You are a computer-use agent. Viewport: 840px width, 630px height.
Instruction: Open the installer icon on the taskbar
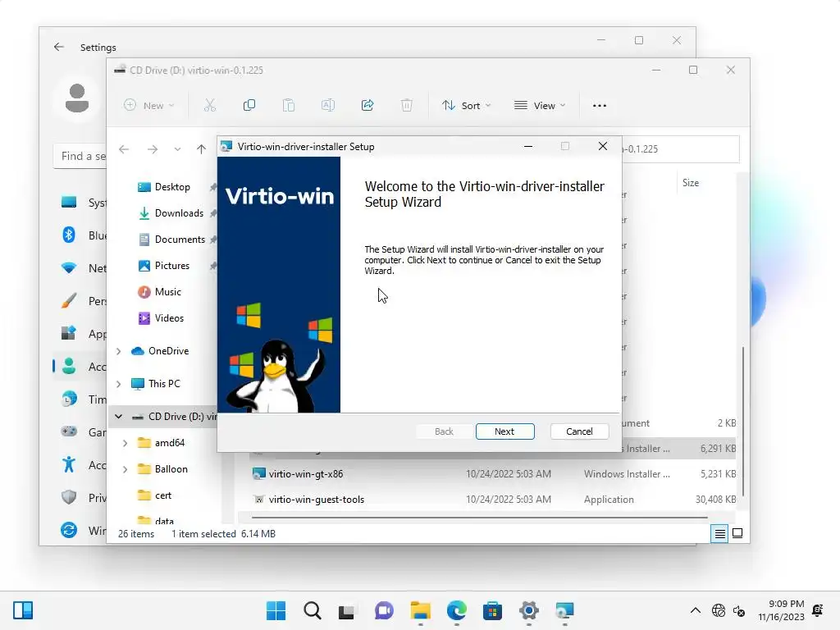point(564,610)
